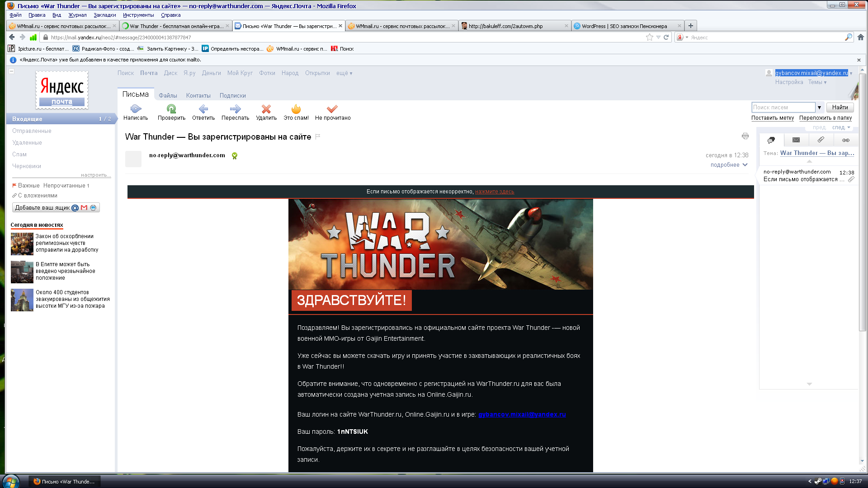Mark the letter as Не прочитано
The width and height of the screenshot is (868, 488).
click(x=332, y=109)
